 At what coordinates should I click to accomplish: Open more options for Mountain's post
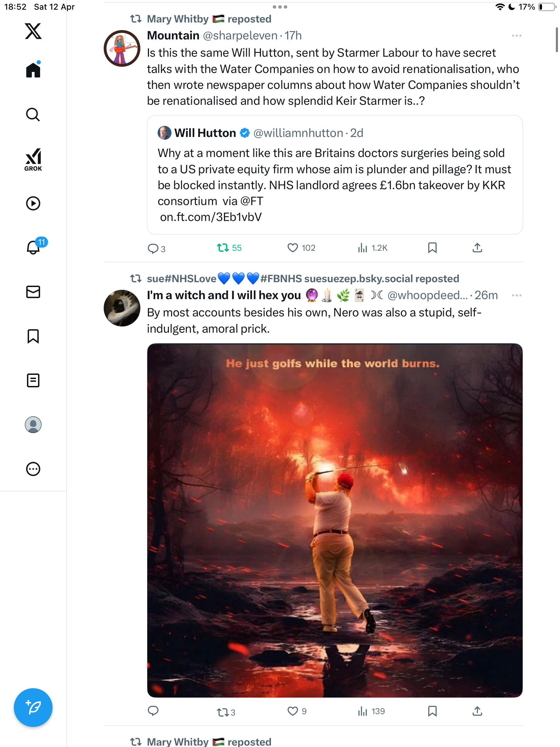pyautogui.click(x=517, y=36)
